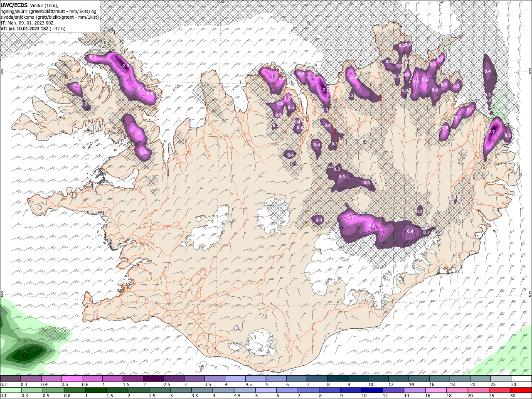Click the 2.5 snow value in the Westfjords

[126, 66]
